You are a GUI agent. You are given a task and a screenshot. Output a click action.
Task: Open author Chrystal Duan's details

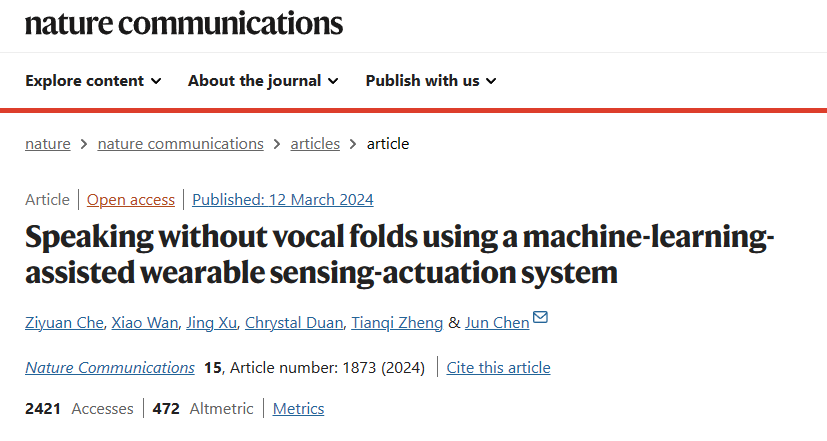click(x=294, y=323)
